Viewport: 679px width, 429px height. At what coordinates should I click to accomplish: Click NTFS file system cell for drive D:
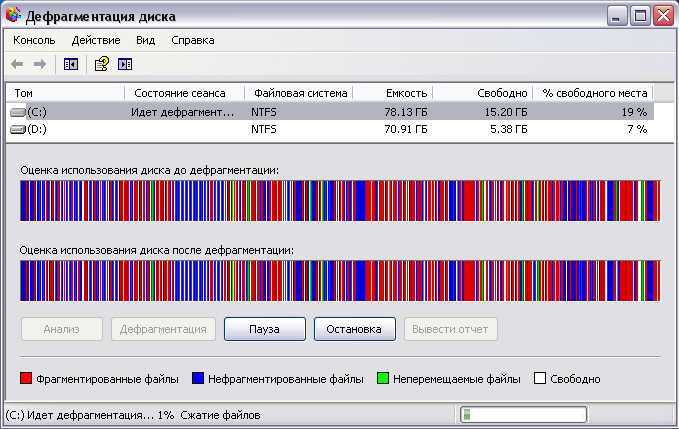tap(264, 129)
